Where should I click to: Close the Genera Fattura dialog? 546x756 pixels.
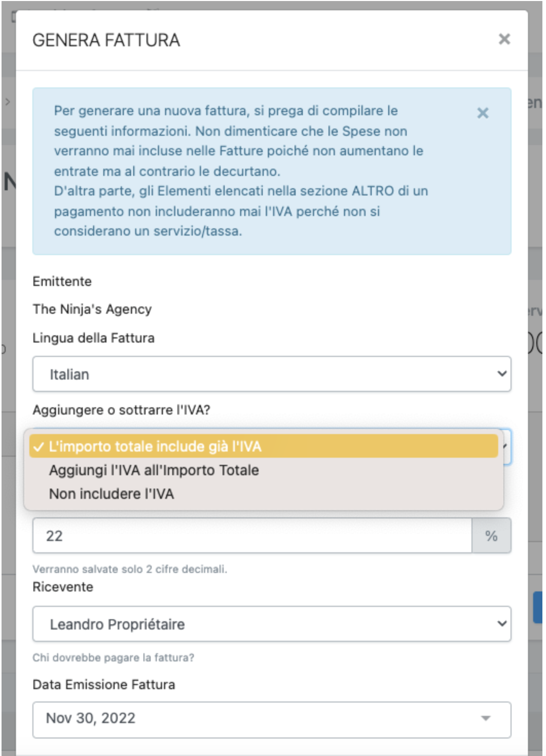click(504, 39)
